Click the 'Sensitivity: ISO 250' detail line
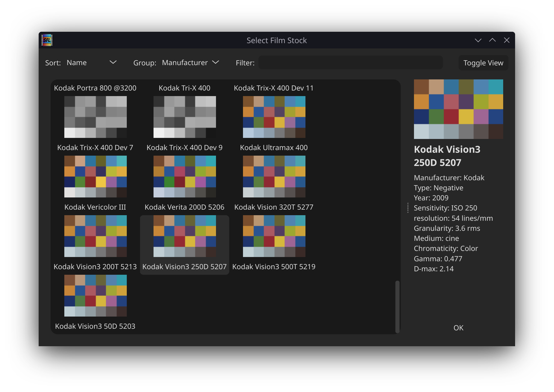Image resolution: width=554 pixels, height=392 pixels. 445,208
